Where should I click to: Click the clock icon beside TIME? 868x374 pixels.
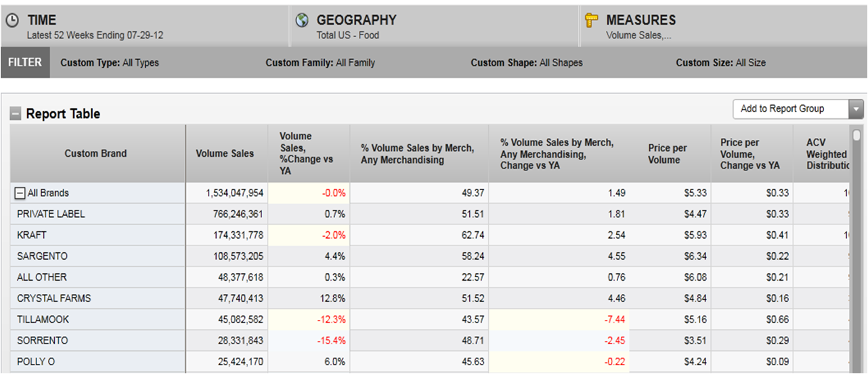pos(12,21)
